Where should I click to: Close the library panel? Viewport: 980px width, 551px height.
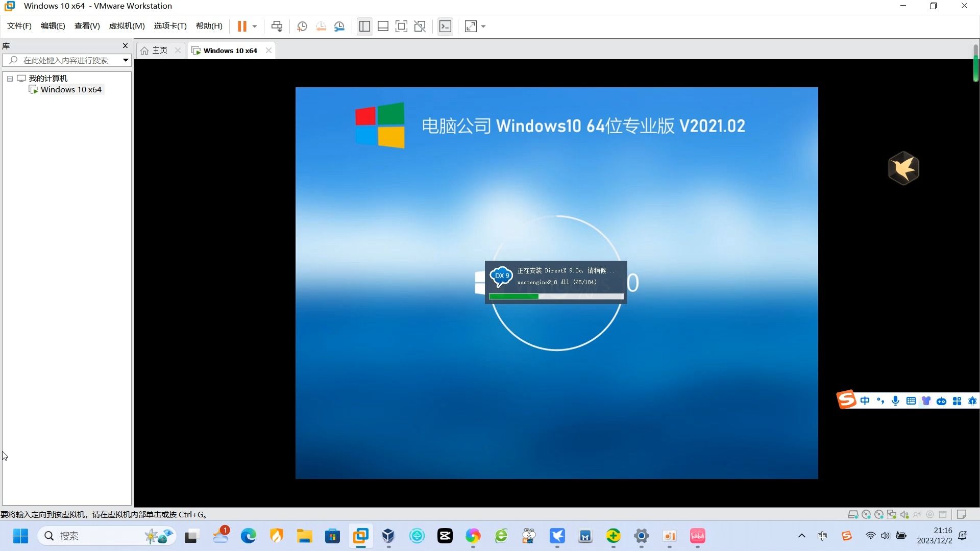[x=125, y=46]
